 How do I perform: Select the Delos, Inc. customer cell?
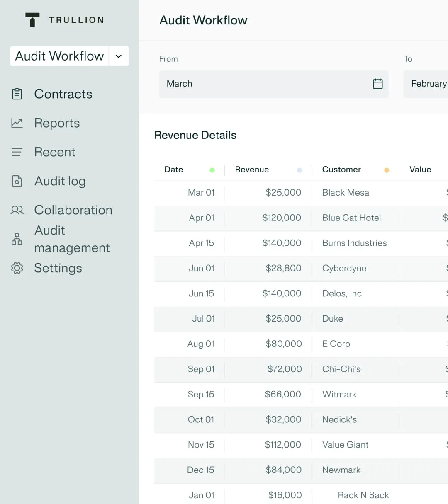click(343, 294)
